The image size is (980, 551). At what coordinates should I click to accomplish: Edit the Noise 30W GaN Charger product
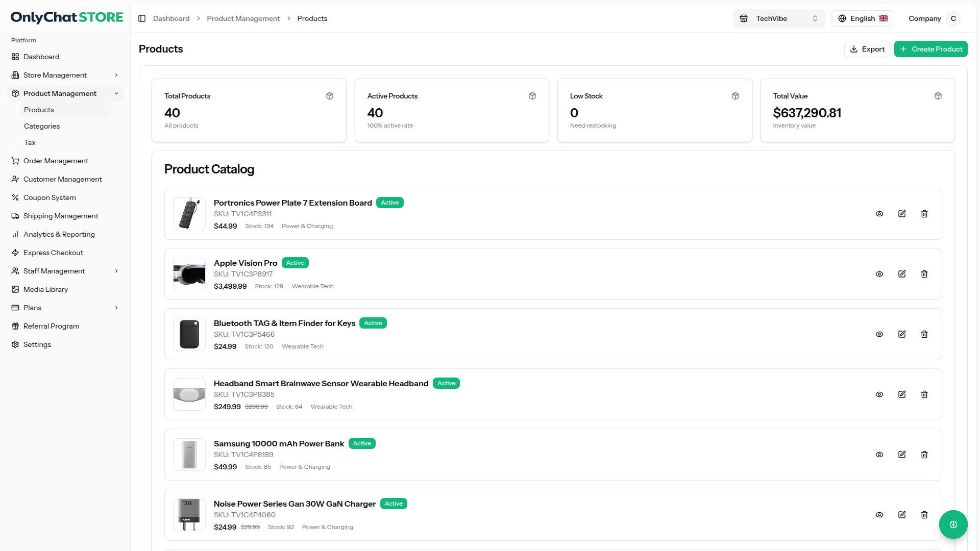(902, 515)
